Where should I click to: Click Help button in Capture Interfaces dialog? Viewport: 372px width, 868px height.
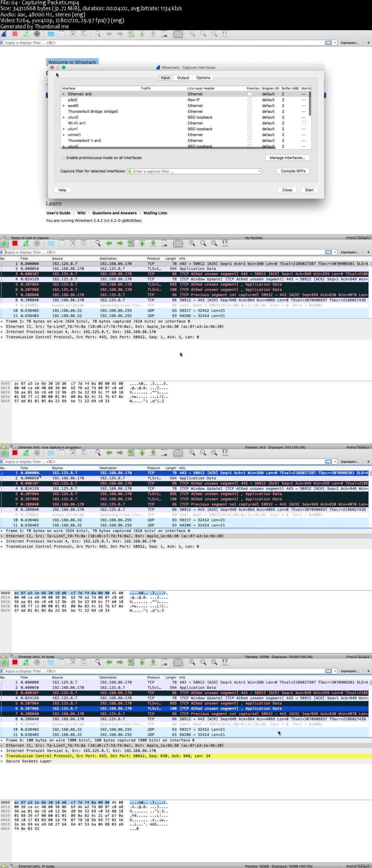click(x=62, y=190)
